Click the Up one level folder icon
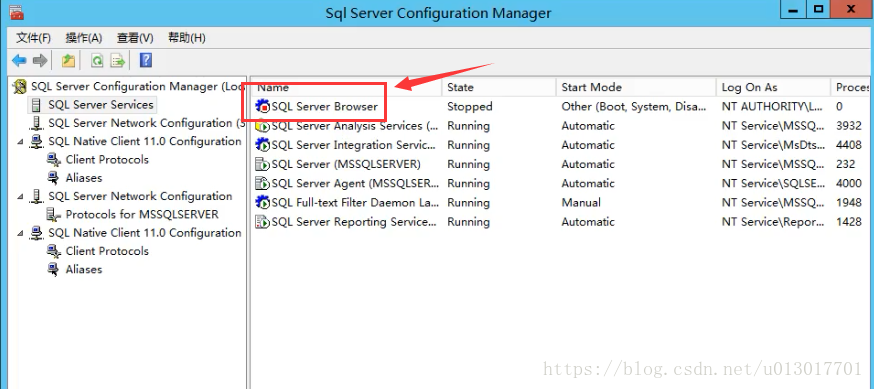This screenshot has height=389, width=874. click(x=69, y=61)
